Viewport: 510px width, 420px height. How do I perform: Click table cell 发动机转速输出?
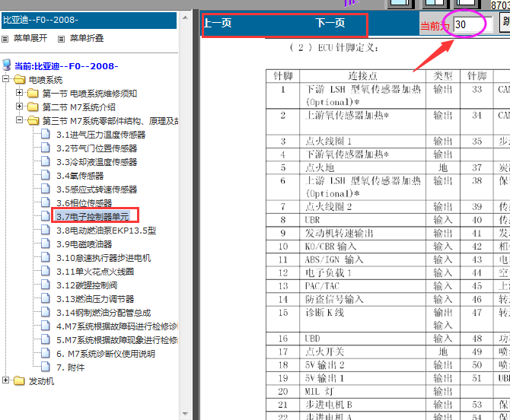coord(362,234)
